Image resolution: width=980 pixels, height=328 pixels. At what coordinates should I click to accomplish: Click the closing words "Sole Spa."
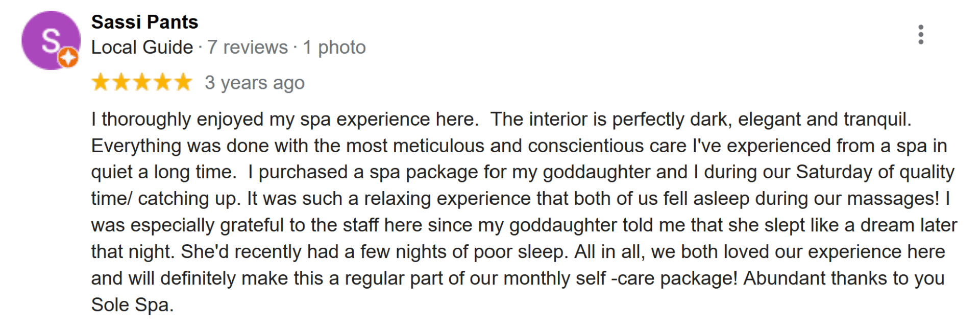tap(132, 305)
